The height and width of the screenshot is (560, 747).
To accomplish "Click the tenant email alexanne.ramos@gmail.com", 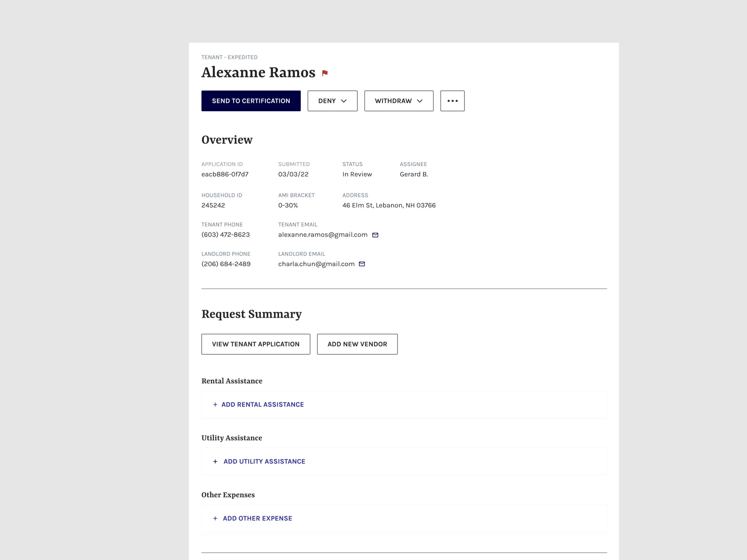I will pos(323,235).
